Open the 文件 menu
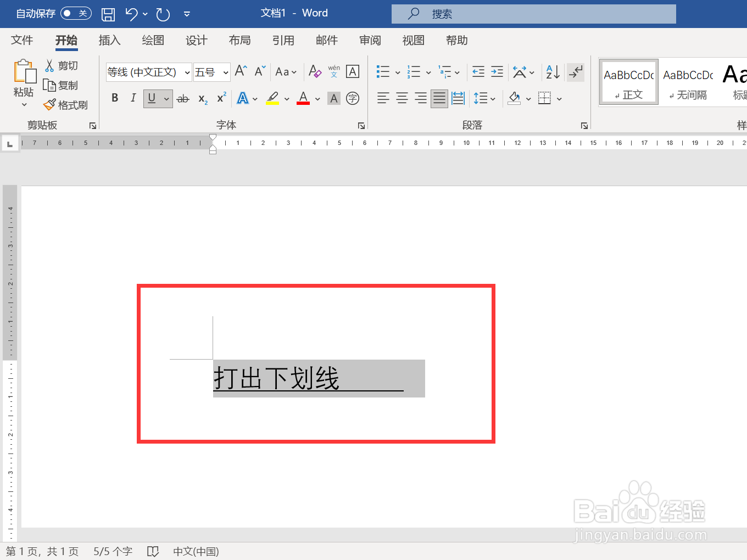Image resolution: width=747 pixels, height=560 pixels. (22, 40)
